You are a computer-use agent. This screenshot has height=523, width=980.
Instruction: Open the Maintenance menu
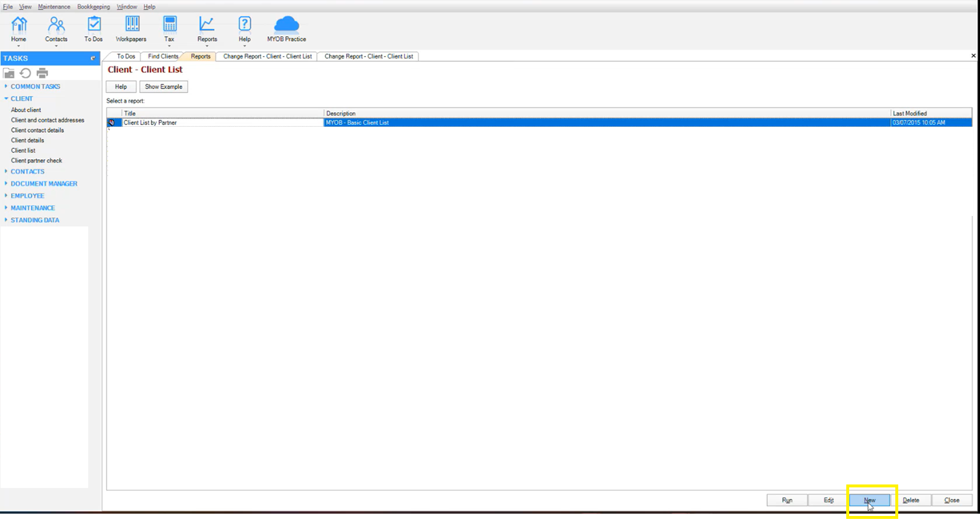point(54,7)
